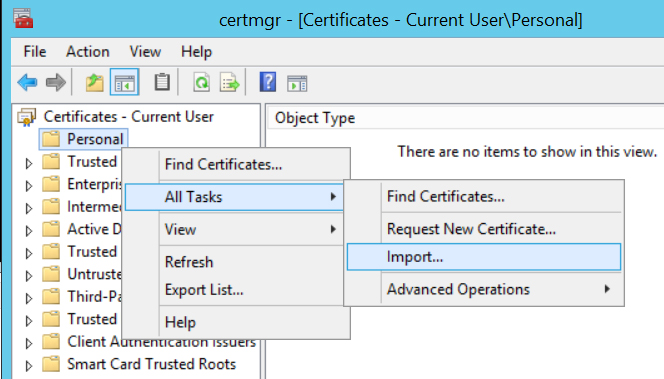Screen dimensions: 664x379
Task: Expand the Client Authentication Issuers node arrow
Action: point(28,343)
